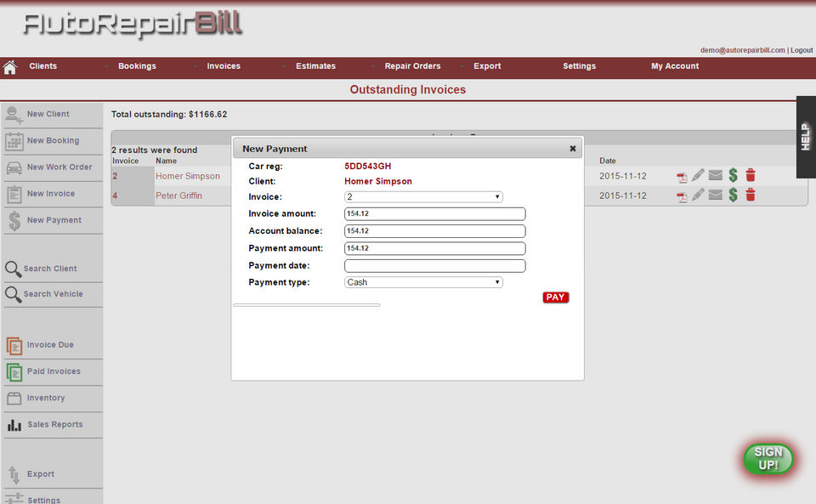Image resolution: width=816 pixels, height=504 pixels.
Task: Open the Clients menu
Action: pos(43,66)
